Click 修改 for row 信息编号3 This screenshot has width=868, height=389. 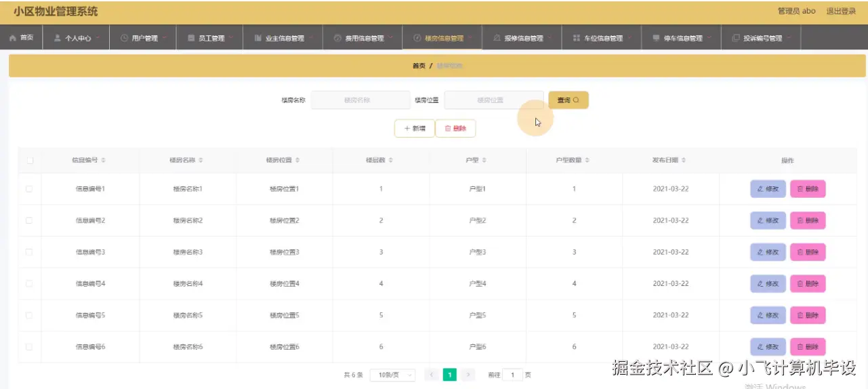pos(768,252)
